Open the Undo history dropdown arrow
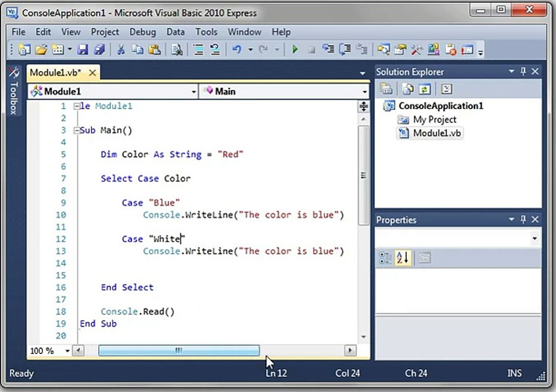This screenshot has width=556, height=392. (250, 50)
